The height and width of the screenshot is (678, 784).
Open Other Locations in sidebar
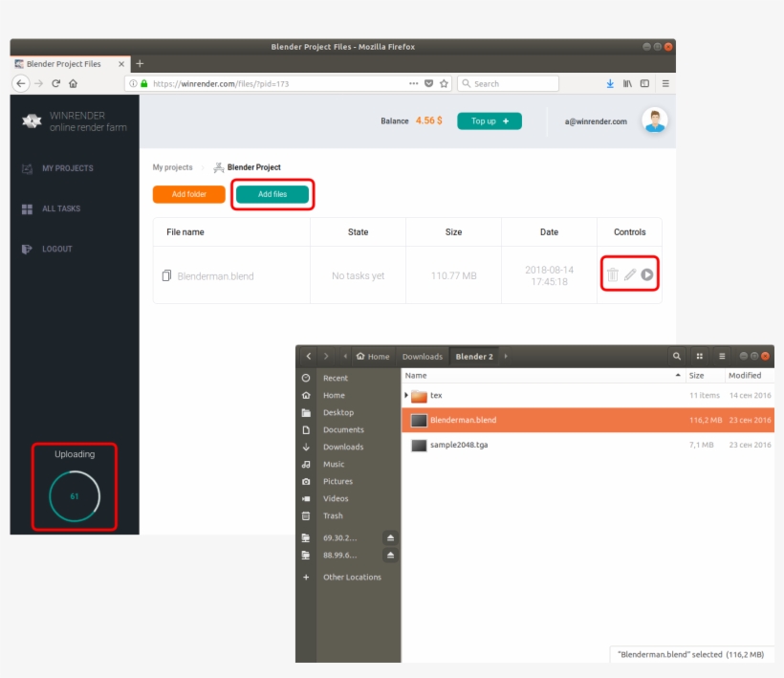tap(352, 577)
